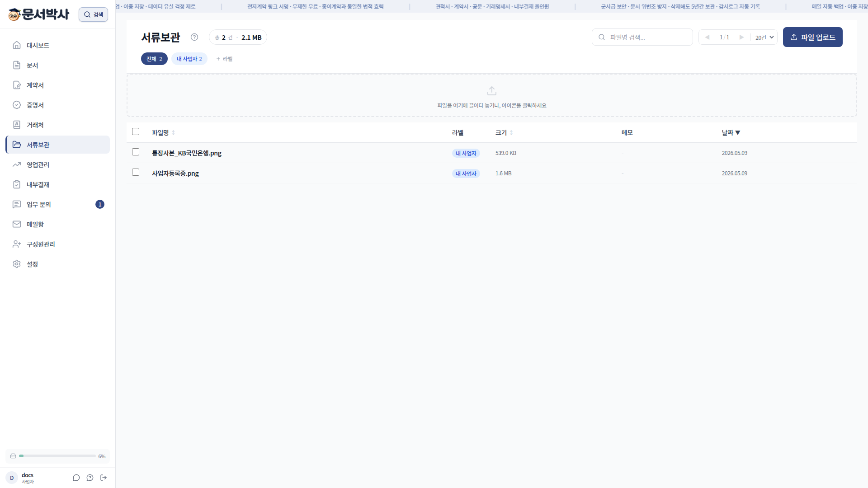868x488 pixels.
Task: Open 거래처 contacts icon
Action: click(17, 125)
